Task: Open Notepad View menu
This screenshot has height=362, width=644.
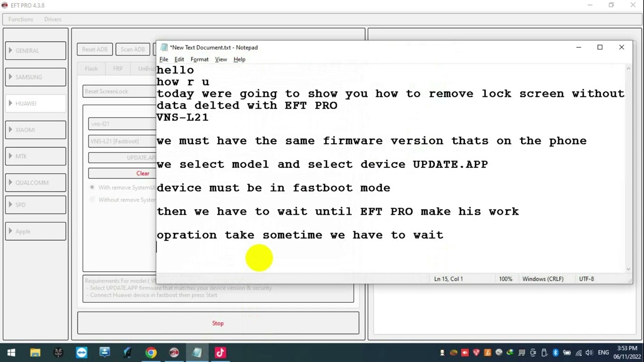Action: coord(221,59)
